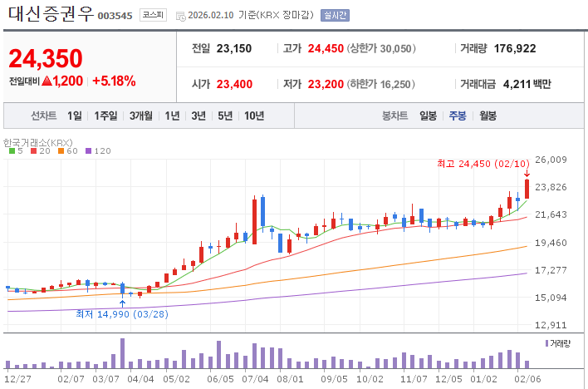Click the blue arrow at 최저 14,990 marker
This screenshot has width=588, height=389.
click(x=122, y=303)
